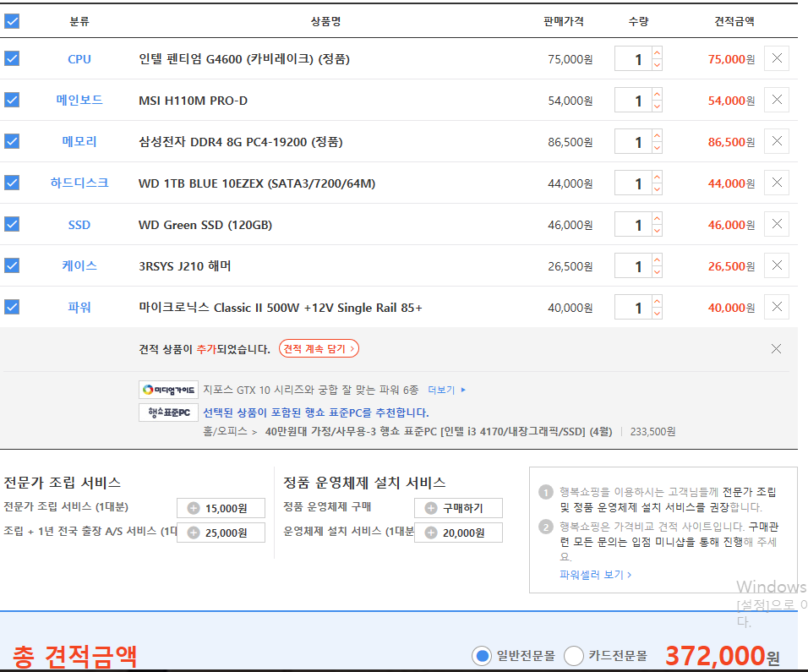
Task: Click the 행쇼표준PC badge
Action: pyautogui.click(x=168, y=412)
